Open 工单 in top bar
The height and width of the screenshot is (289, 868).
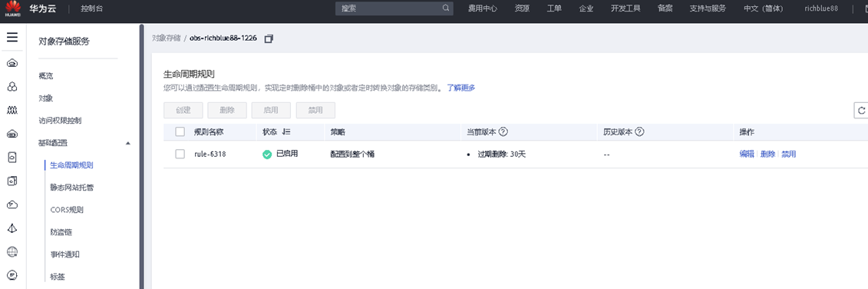pyautogui.click(x=554, y=8)
